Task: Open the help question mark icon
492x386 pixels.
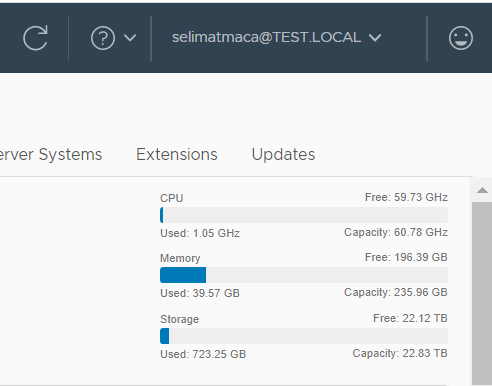Action: click(103, 38)
